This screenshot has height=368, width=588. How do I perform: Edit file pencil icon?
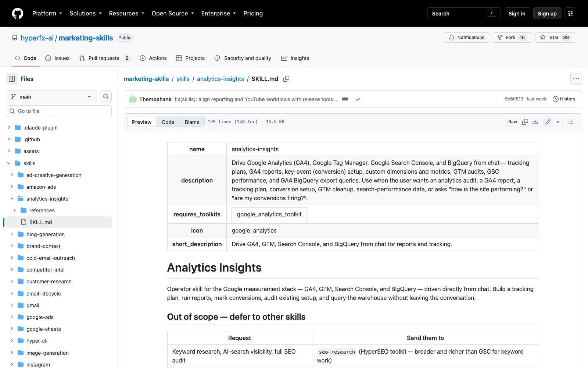point(548,122)
